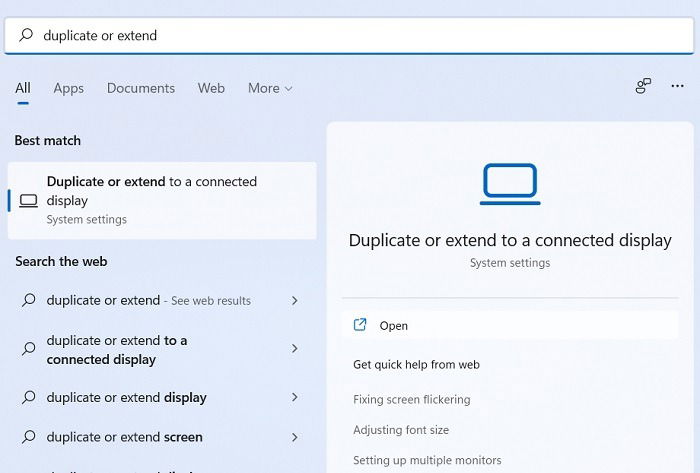Switch to the All tab
This screenshot has height=473, width=700.
coord(23,88)
